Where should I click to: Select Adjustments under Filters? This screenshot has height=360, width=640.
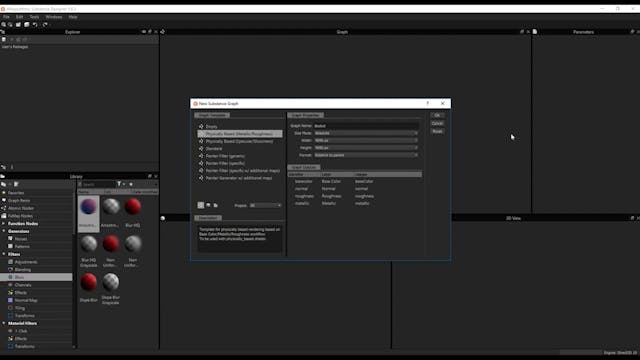pos(26,262)
